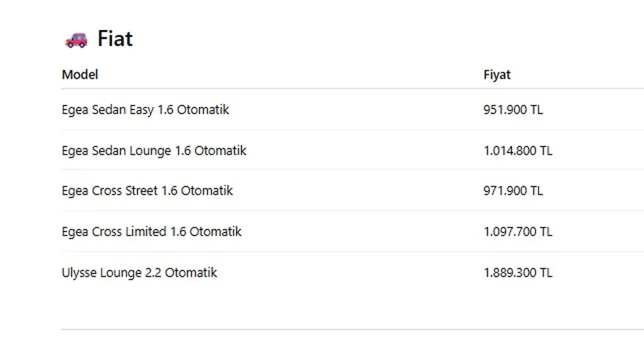Pick Egea Cross Limited 1.6 Otomatik
The height and width of the screenshot is (339, 644).
[151, 231]
